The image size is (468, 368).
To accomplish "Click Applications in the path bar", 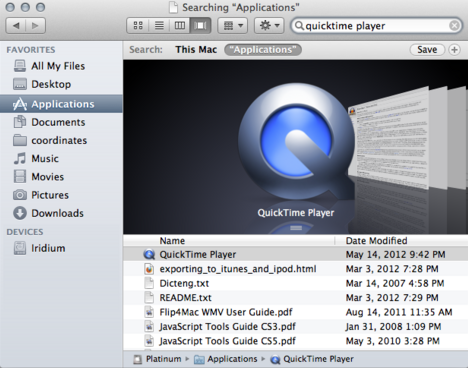I will coord(226,359).
